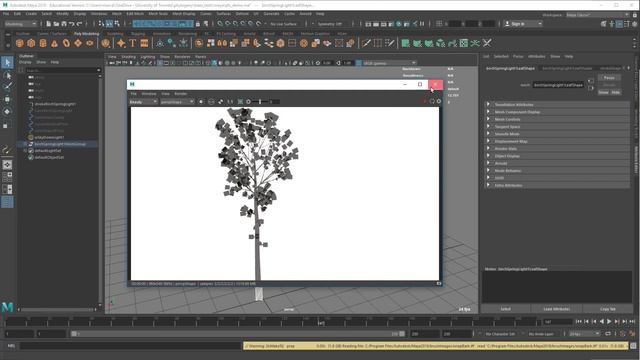The image size is (640, 360).
Task: Toggle select by component type mode
Action: click(117, 24)
